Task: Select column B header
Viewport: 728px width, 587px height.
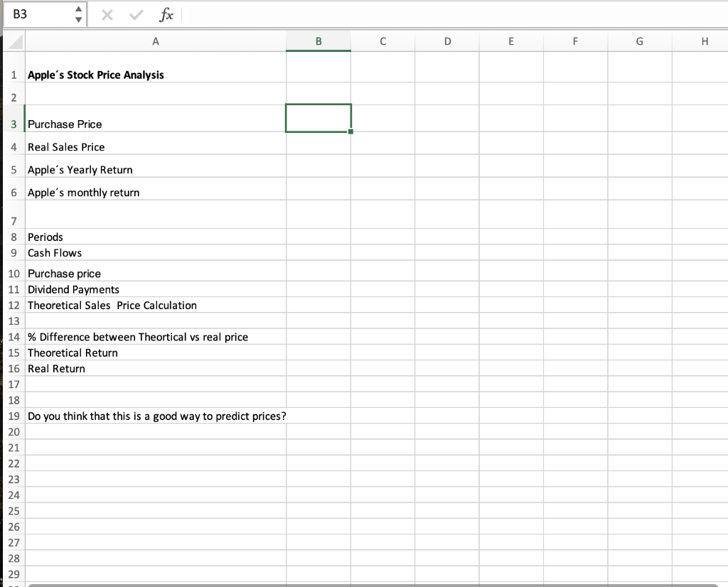Action: (318, 41)
